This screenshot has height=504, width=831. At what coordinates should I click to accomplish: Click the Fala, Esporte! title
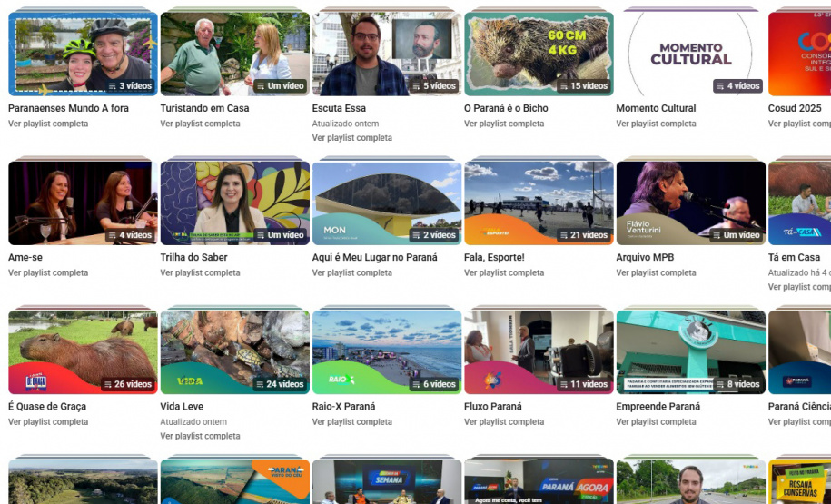coord(494,258)
